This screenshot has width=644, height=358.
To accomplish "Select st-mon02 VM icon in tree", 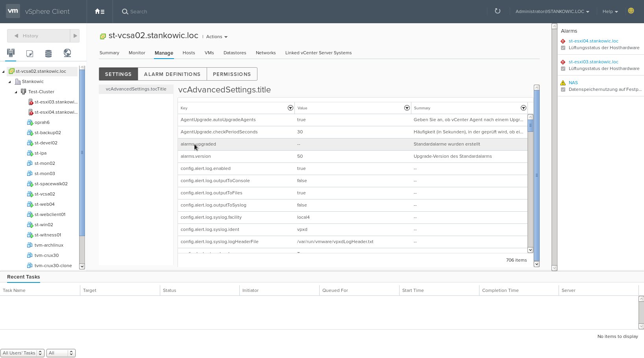I will [x=30, y=163].
